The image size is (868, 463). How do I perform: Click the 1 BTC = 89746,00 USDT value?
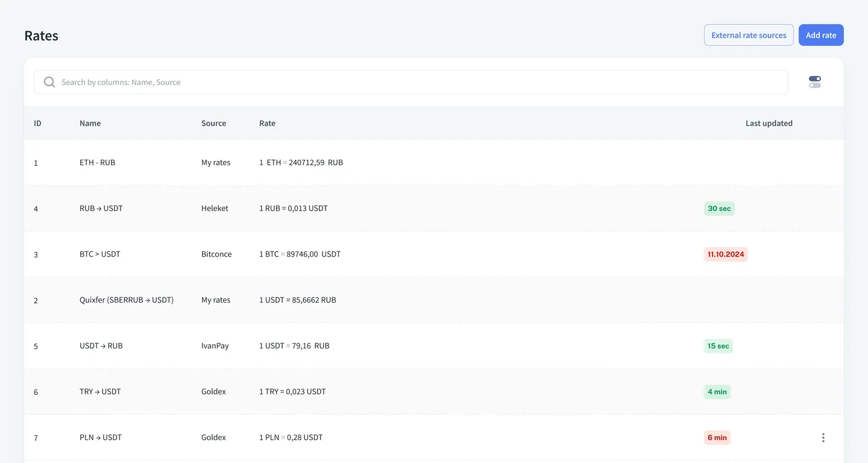[300, 254]
